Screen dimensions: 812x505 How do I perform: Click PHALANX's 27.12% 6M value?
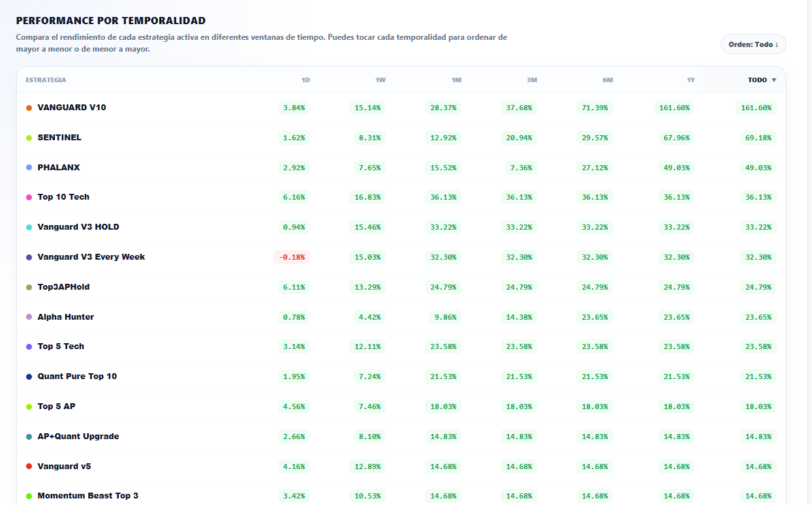595,168
